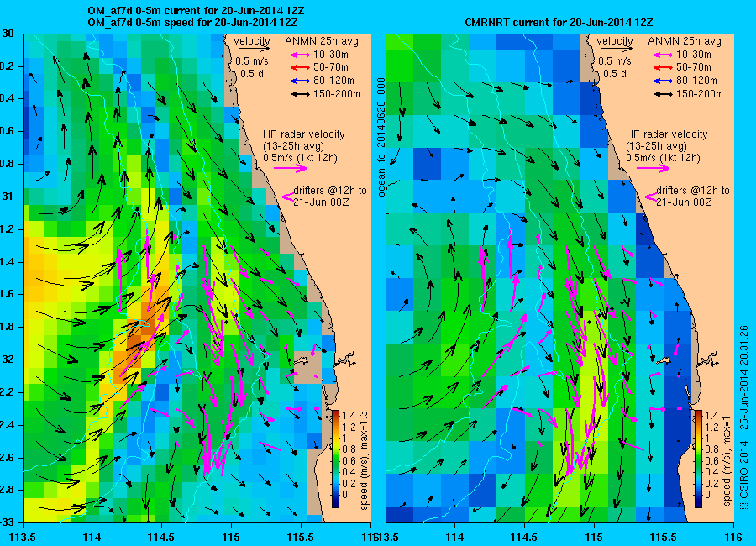Click the red 50-70m arrow in left legend
This screenshot has height=546, width=756.
(301, 67)
